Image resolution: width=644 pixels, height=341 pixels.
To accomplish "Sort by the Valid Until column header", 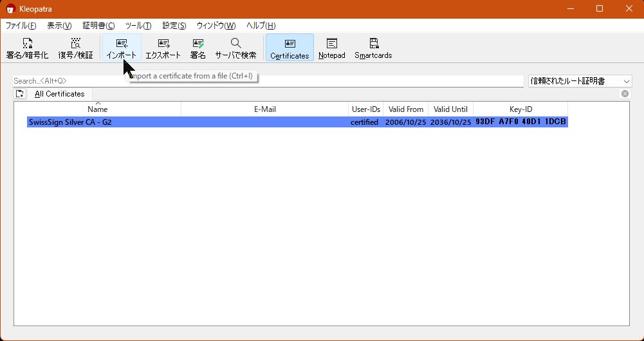I will pos(450,109).
